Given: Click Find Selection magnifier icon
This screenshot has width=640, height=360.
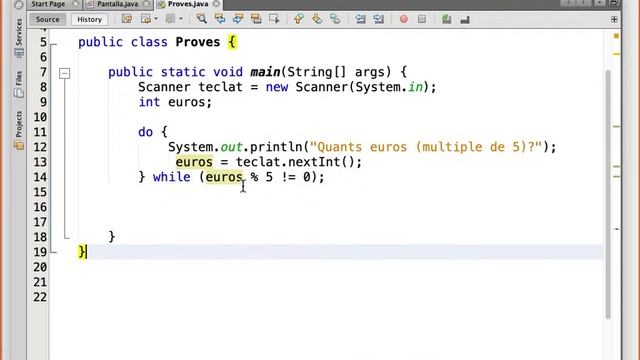Looking at the screenshot, I should pos(201,19).
